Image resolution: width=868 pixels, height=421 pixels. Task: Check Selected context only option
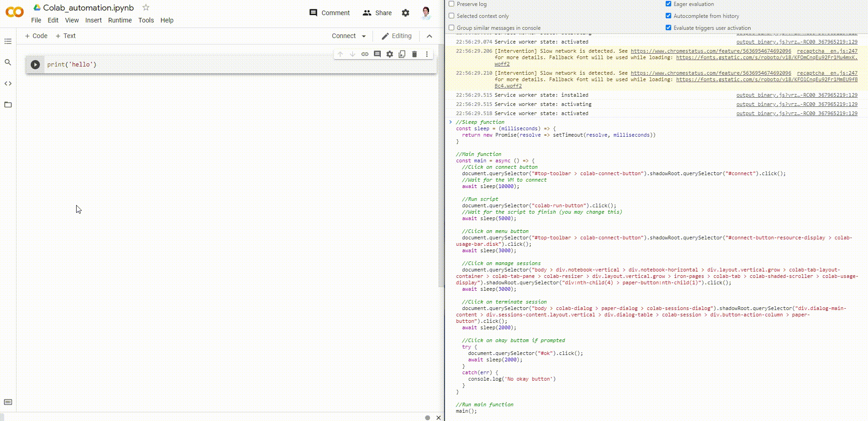pos(451,16)
